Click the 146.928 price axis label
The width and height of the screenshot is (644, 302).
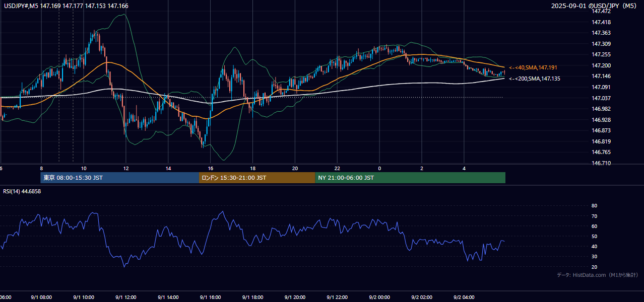[601, 120]
